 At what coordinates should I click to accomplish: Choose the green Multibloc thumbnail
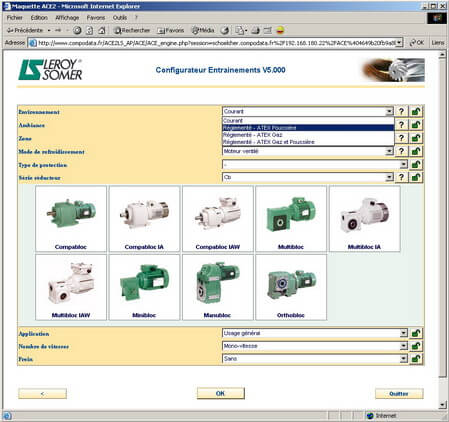click(291, 219)
